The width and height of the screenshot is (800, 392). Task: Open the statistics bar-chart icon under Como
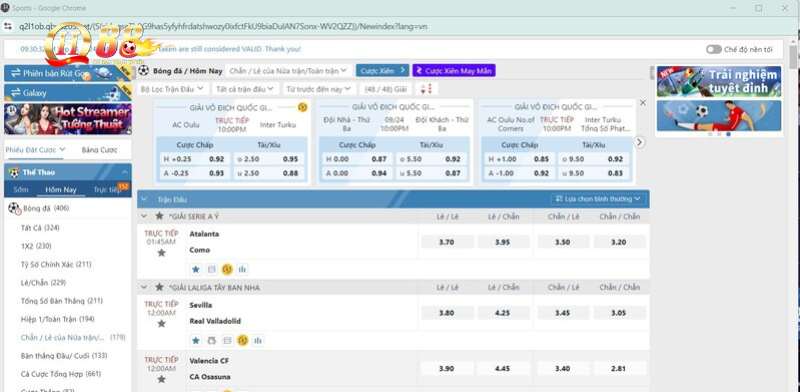pos(242,269)
